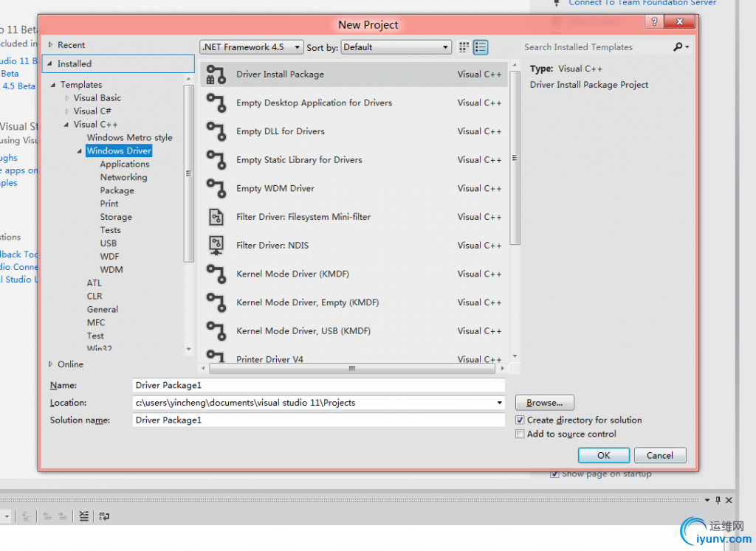The height and width of the screenshot is (551, 756).
Task: Click the Kernel Mode Driver, USB (KMDF) icon
Action: (216, 331)
